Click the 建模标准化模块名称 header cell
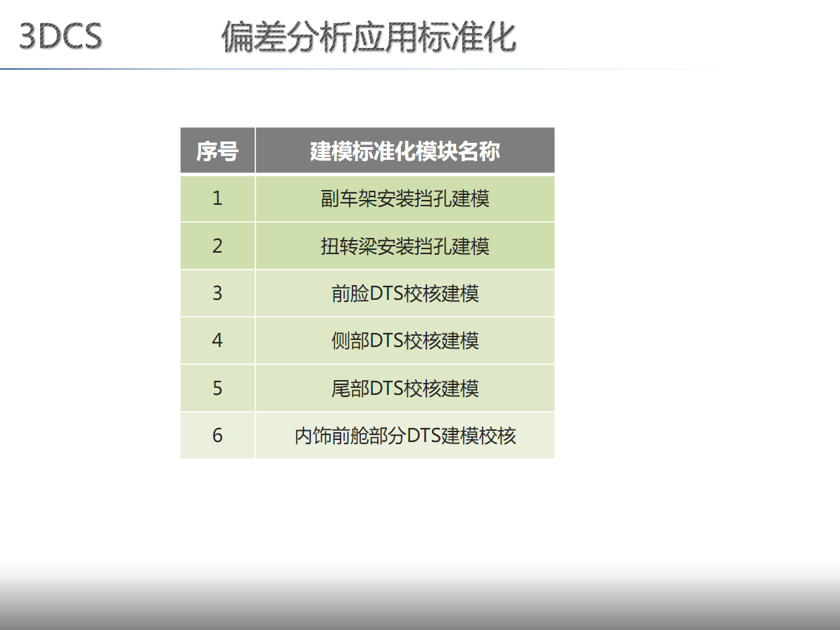The height and width of the screenshot is (630, 840). pos(405,149)
